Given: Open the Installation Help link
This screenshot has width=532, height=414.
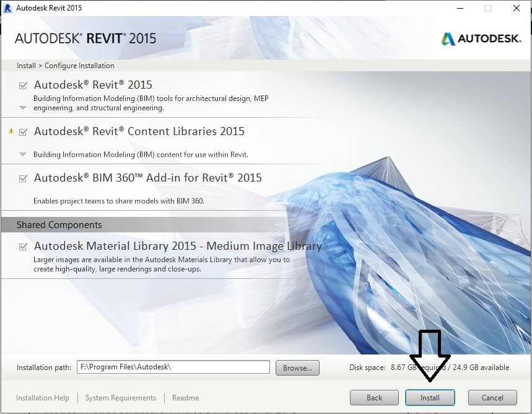Looking at the screenshot, I should pos(43,398).
